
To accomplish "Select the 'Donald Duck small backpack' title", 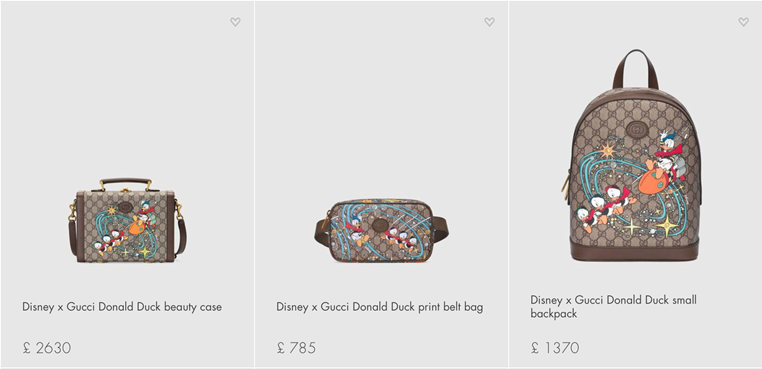I will (x=613, y=307).
